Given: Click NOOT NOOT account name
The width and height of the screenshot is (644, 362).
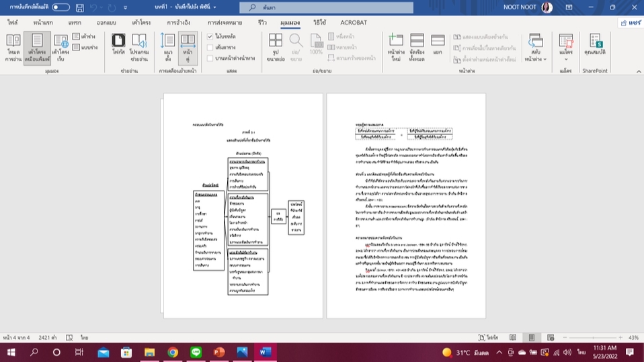Looking at the screenshot, I should pos(520,7).
